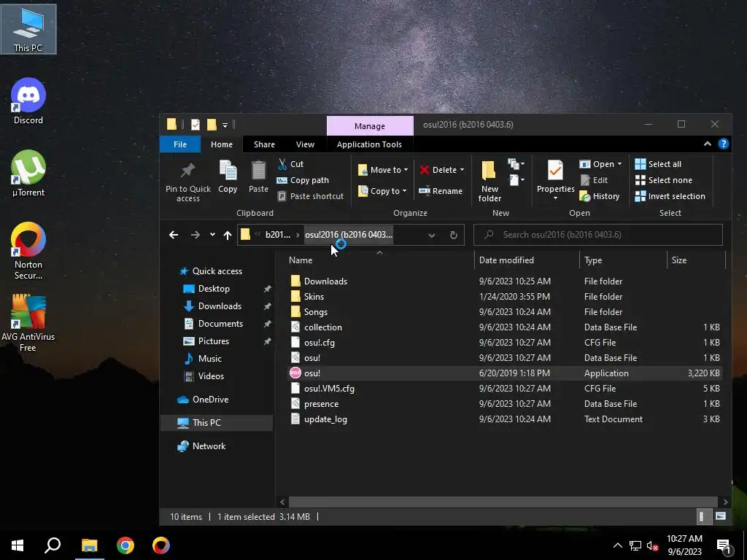The height and width of the screenshot is (560, 747).
Task: Open taskbar search magnifier
Action: [53, 545]
